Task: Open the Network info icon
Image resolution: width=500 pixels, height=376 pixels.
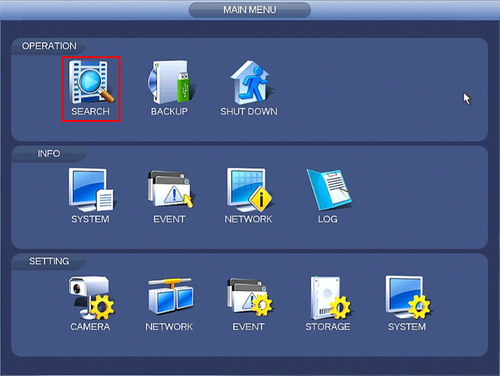Action: (x=249, y=189)
